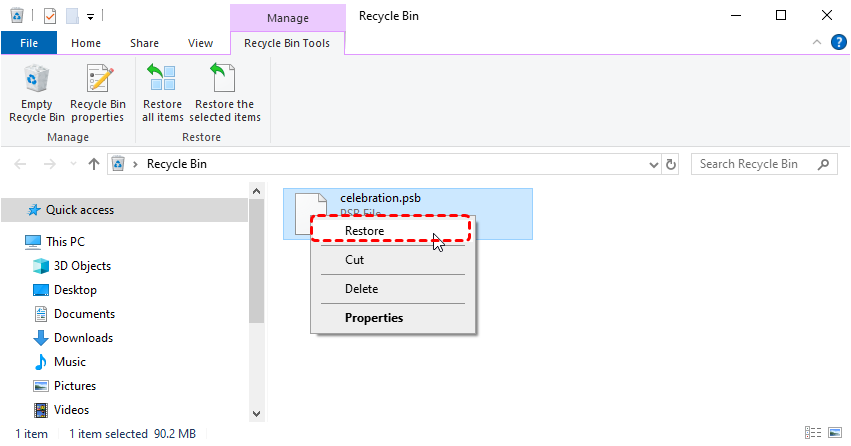Click the navigation pane scroll down arrow

[257, 414]
